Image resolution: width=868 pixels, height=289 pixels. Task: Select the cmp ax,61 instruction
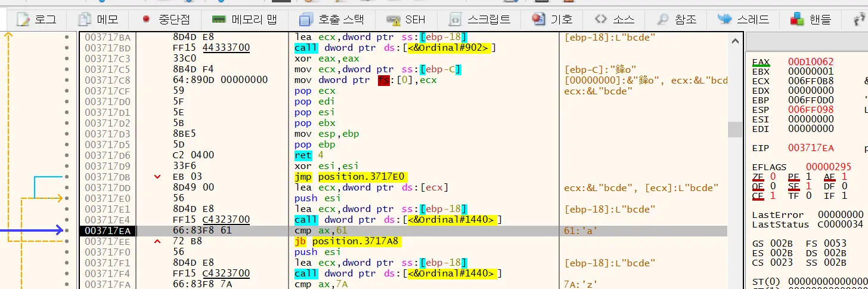point(321,230)
